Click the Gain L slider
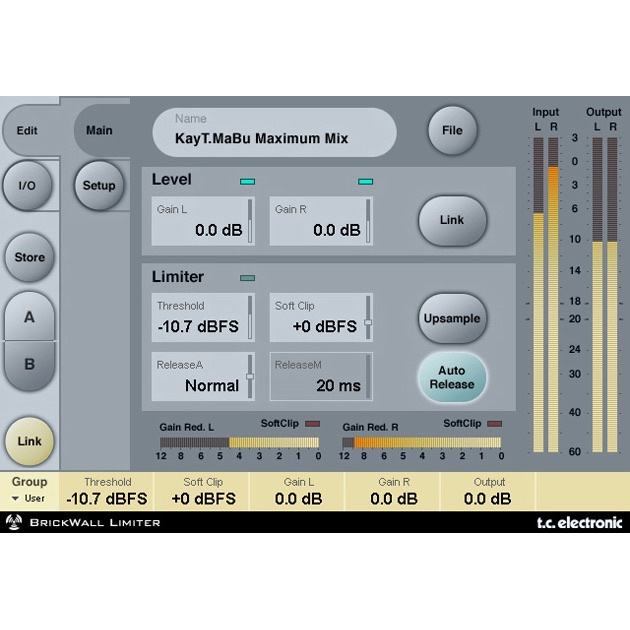This screenshot has height=630, width=630. tap(250, 221)
